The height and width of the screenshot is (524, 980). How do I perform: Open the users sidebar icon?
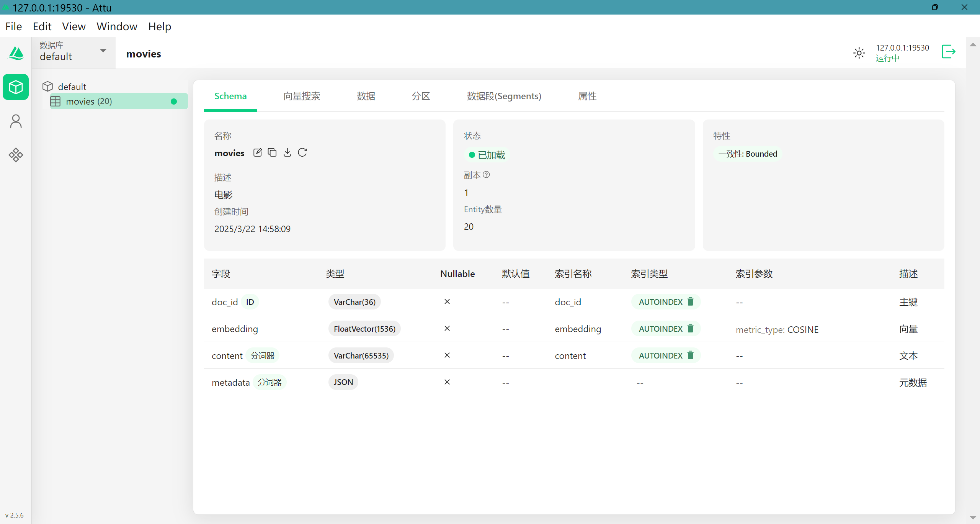tap(16, 122)
